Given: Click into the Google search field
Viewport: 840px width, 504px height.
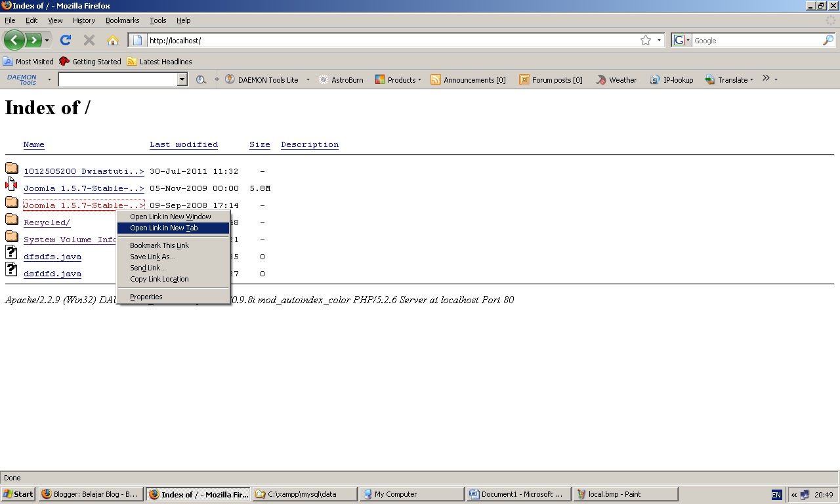Looking at the screenshot, I should [757, 41].
